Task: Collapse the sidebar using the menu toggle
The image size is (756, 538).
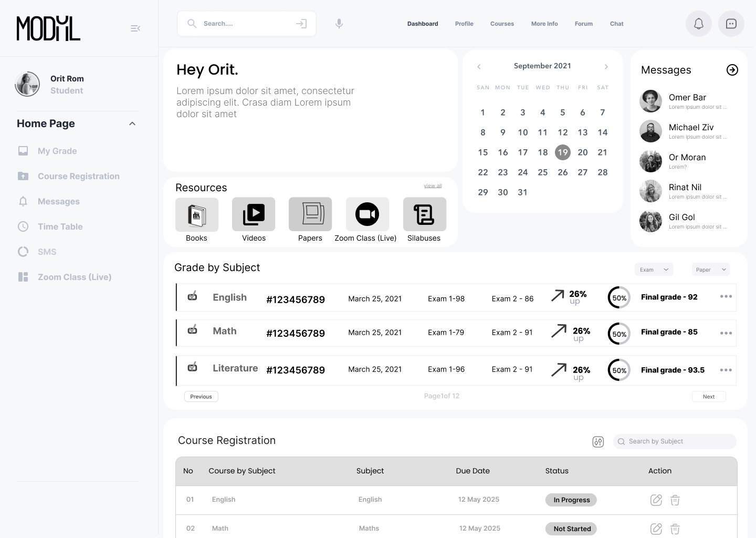Action: (x=135, y=28)
